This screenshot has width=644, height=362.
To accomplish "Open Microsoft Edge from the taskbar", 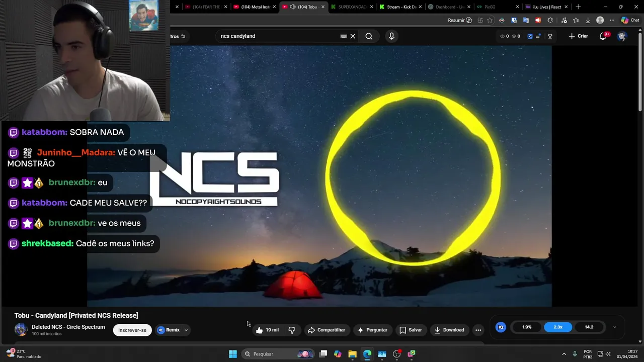I will (367, 354).
